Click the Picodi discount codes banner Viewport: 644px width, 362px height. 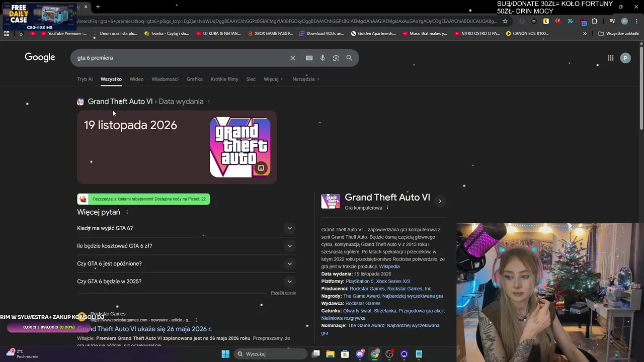point(143,199)
